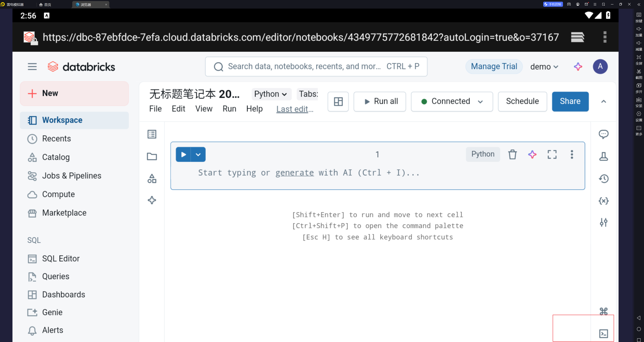Open the Help menu
Image resolution: width=644 pixels, height=342 pixels.
click(x=254, y=109)
